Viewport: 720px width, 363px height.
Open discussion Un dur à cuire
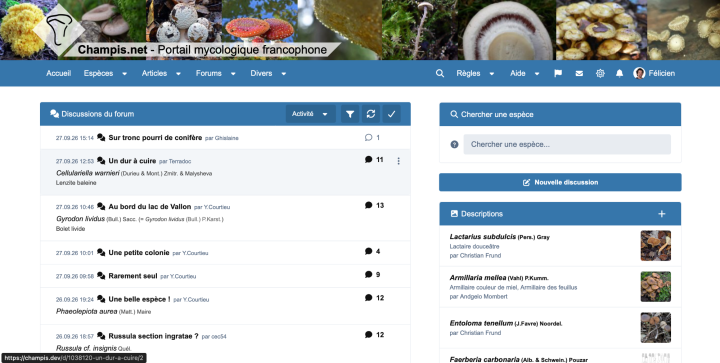[132, 161]
